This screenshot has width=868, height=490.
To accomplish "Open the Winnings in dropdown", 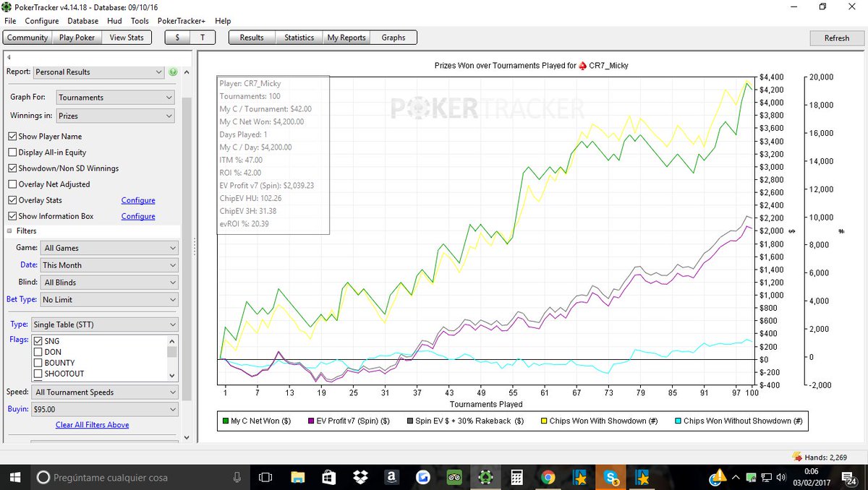I will [115, 116].
